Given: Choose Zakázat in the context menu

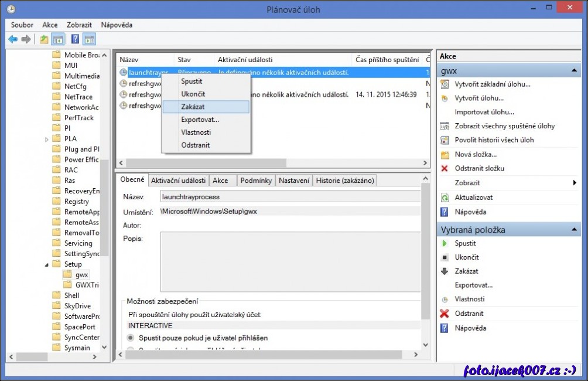Looking at the screenshot, I should point(193,107).
